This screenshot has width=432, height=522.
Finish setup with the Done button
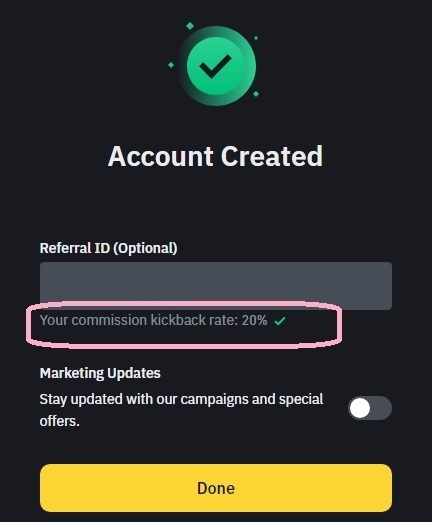(x=216, y=488)
